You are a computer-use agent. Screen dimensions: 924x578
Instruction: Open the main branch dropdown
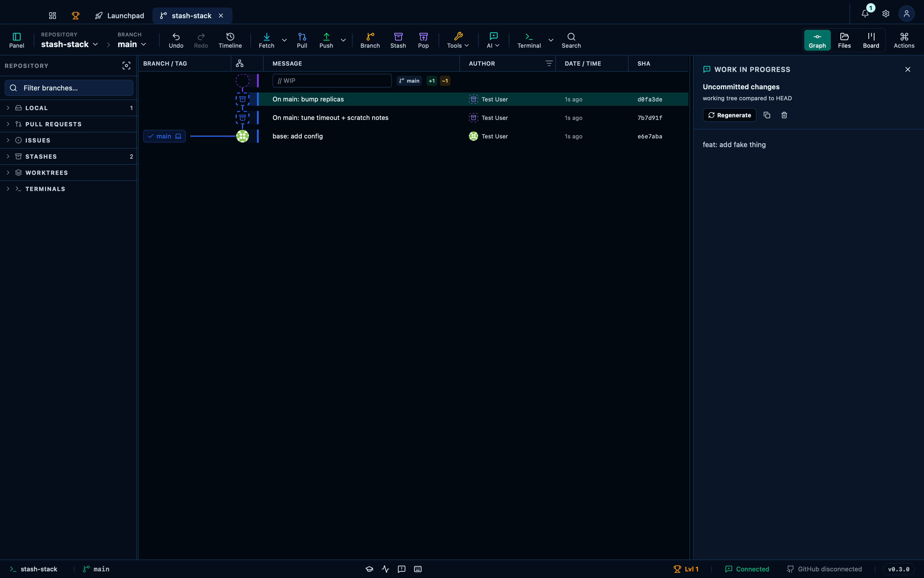pos(132,44)
